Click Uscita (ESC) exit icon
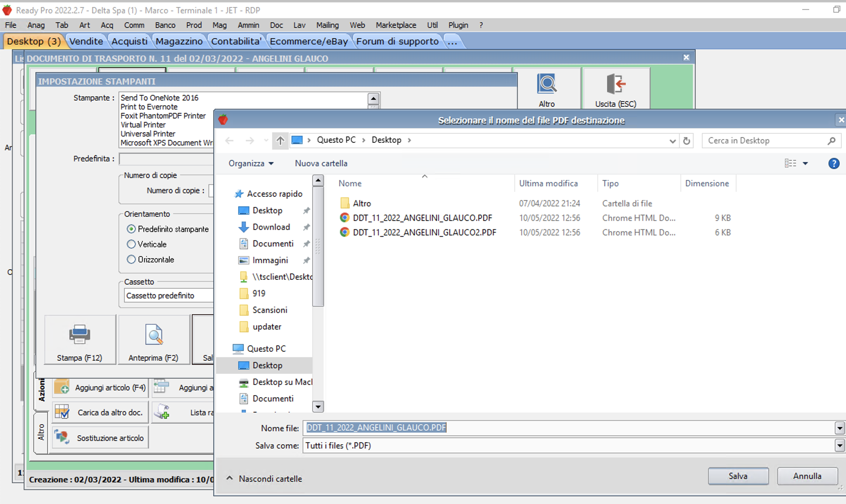 click(x=616, y=83)
